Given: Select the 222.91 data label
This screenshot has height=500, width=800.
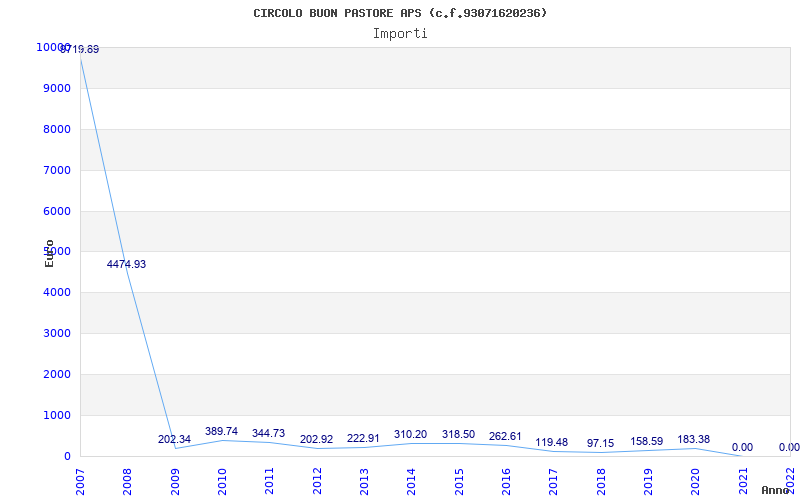Looking at the screenshot, I should 363,439.
